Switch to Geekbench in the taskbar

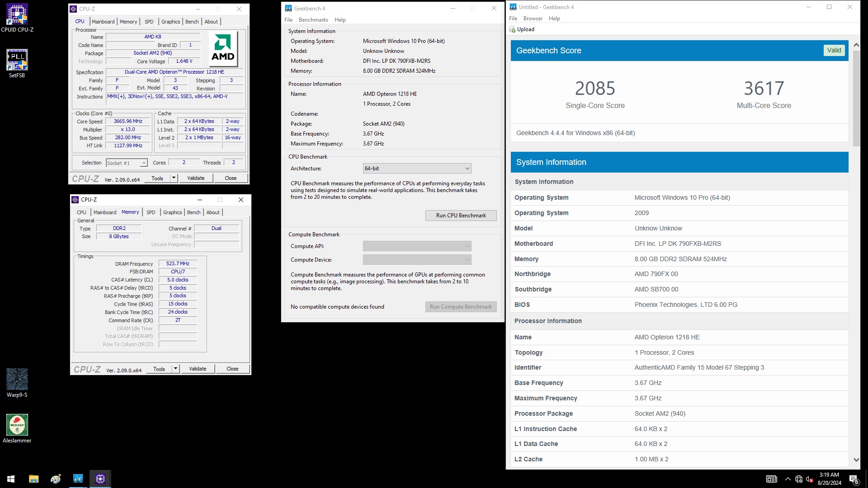[x=78, y=479]
